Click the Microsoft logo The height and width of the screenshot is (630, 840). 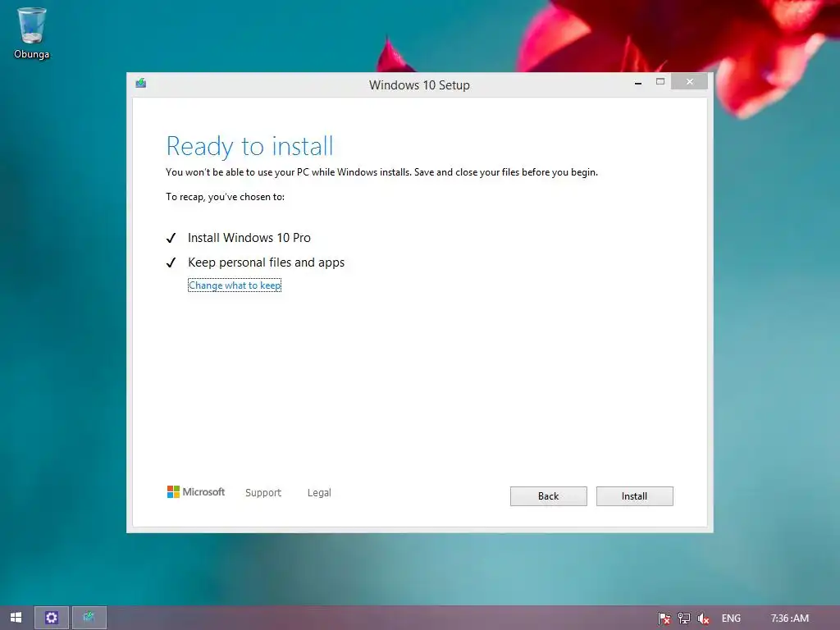pyautogui.click(x=196, y=492)
